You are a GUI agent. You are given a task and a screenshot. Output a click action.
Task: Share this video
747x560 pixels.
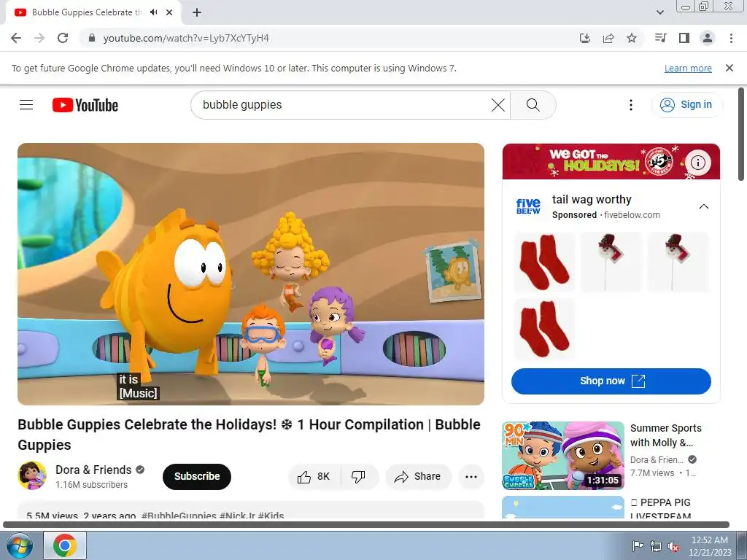(418, 476)
